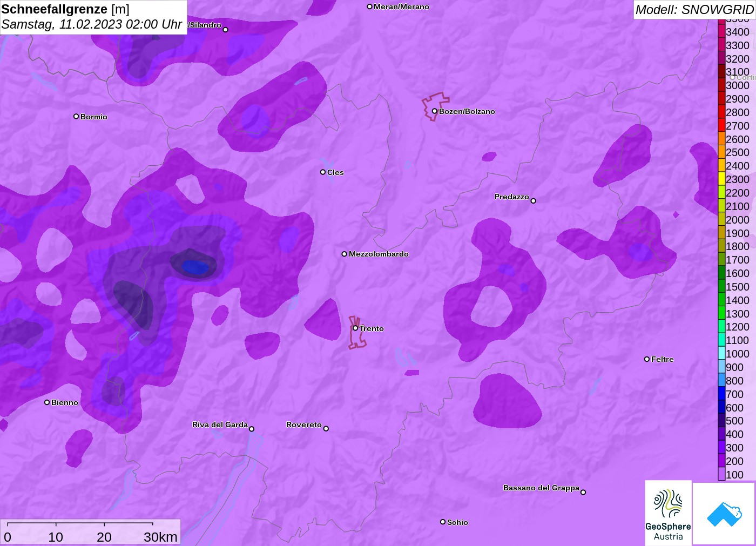Viewport: 756px width, 546px height.
Task: Click the 200 legend value
Action: [x=734, y=461]
